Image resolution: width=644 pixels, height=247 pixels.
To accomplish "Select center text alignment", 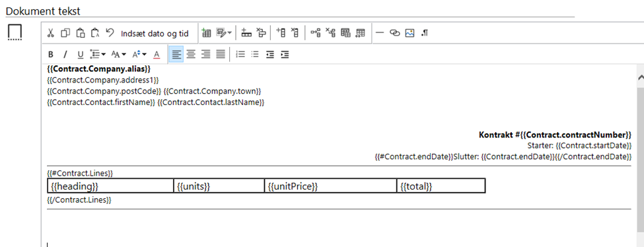I will (191, 54).
